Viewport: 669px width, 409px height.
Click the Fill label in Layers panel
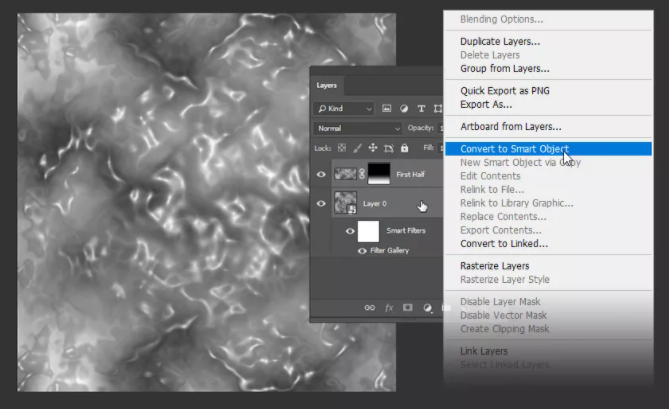point(428,148)
